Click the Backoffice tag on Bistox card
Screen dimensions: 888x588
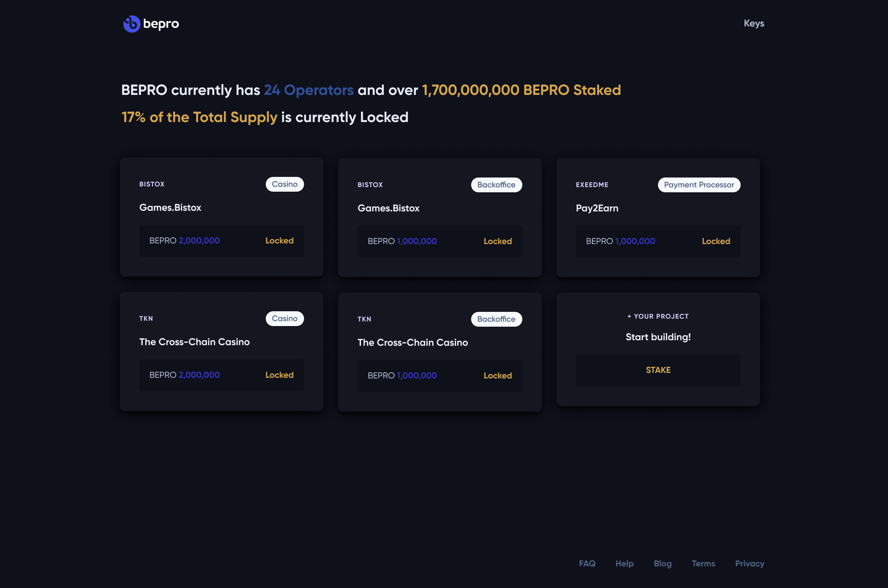coord(496,185)
